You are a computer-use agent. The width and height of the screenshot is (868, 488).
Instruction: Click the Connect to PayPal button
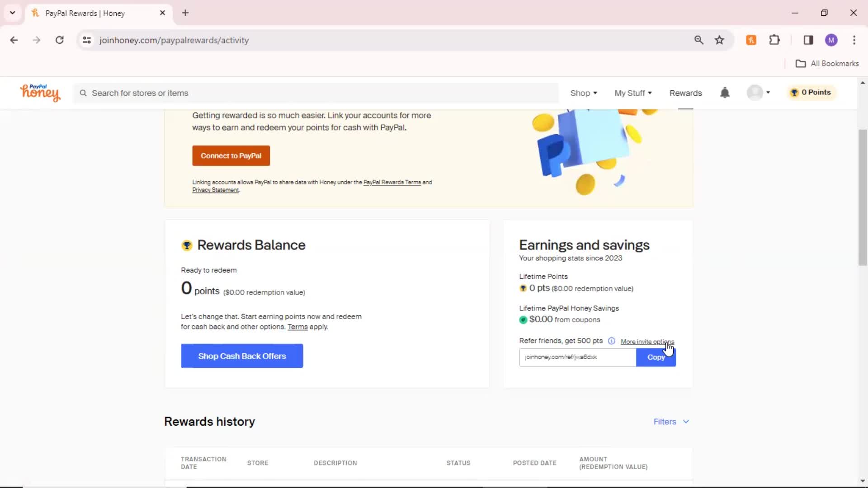tap(231, 155)
